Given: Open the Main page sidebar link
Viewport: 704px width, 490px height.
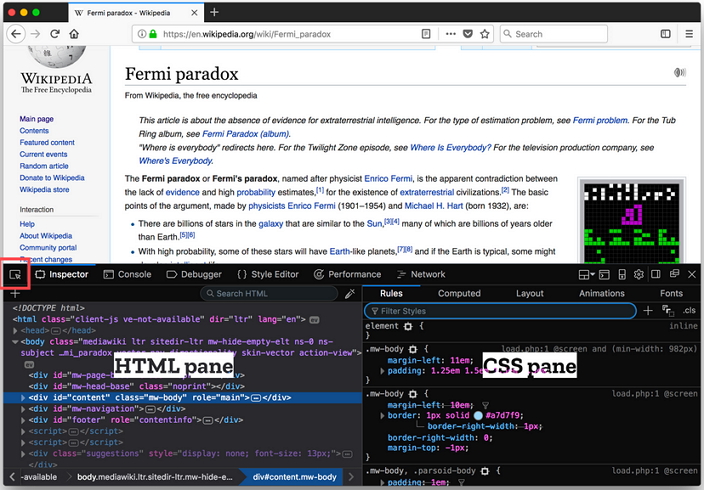Looking at the screenshot, I should click(x=36, y=119).
